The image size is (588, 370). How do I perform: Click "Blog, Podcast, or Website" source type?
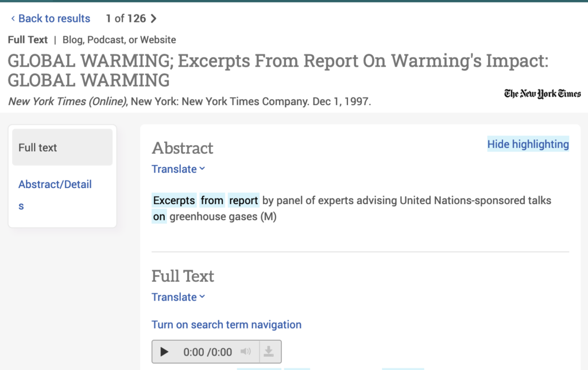coord(119,40)
